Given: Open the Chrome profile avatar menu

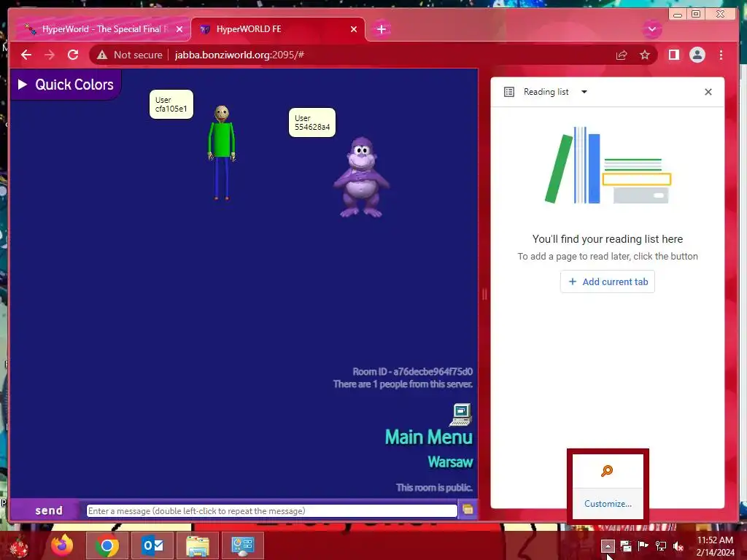Looking at the screenshot, I should click(697, 55).
